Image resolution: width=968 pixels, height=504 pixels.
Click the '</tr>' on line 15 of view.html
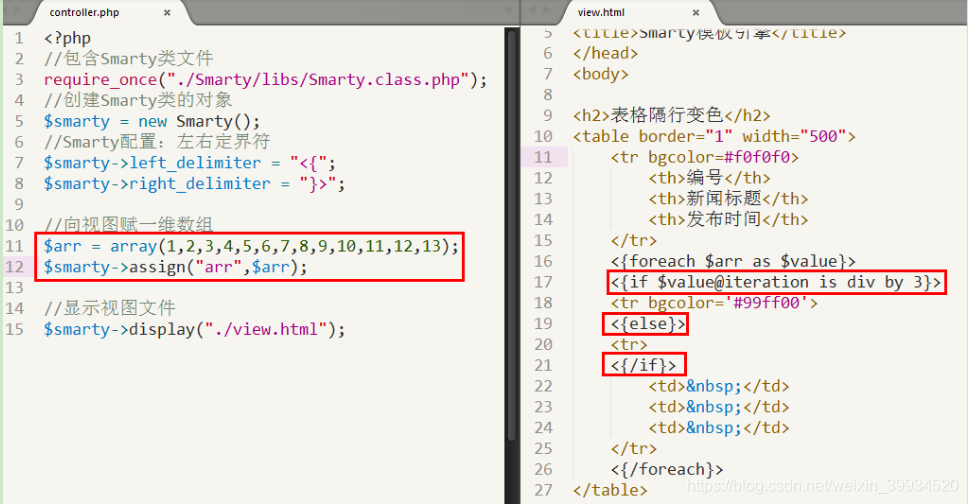pyautogui.click(x=634, y=241)
